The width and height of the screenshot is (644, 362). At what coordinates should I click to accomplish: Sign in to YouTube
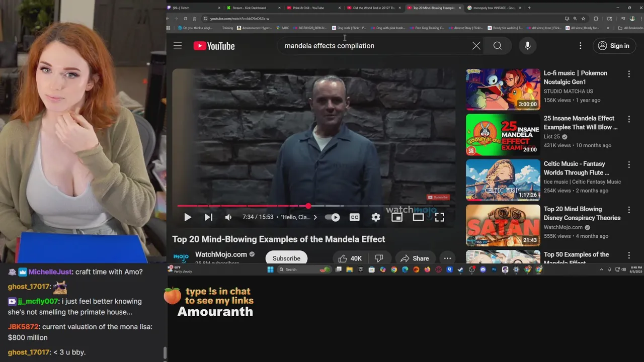[613, 46]
